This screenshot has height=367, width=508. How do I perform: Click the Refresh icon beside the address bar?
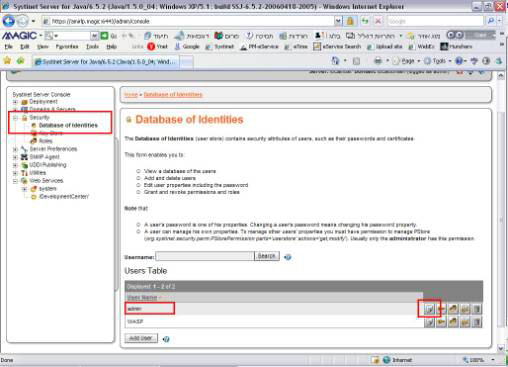(x=365, y=21)
